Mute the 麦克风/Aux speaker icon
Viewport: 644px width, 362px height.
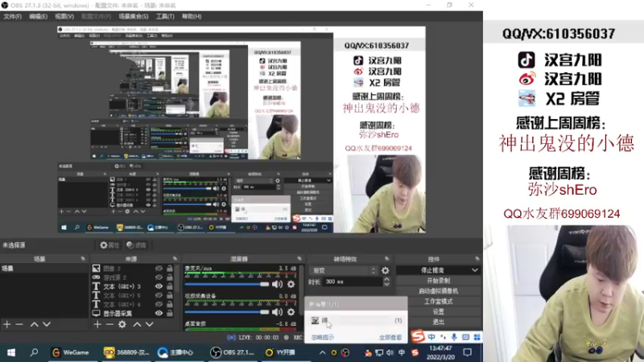click(278, 284)
